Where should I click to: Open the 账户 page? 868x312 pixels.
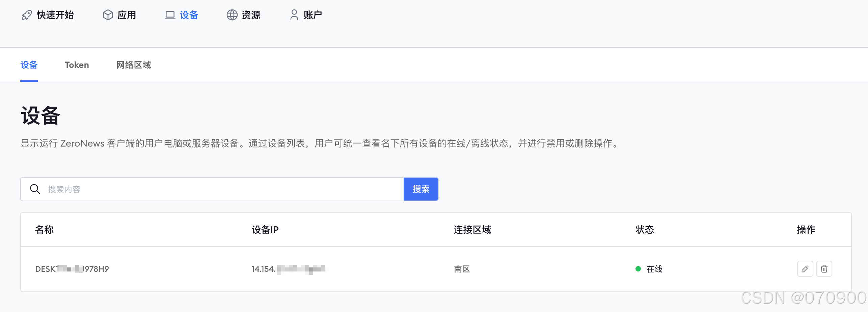(x=313, y=15)
